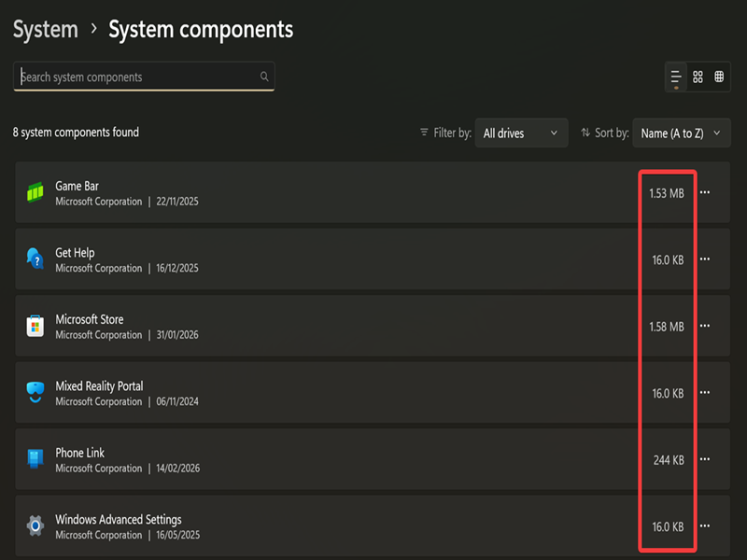The height and width of the screenshot is (560, 747).
Task: Focus the Search system components field
Action: 144,77
